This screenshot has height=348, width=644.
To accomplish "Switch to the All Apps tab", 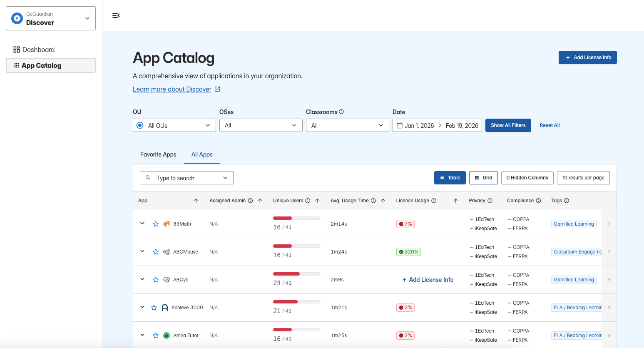I will pyautogui.click(x=202, y=154).
